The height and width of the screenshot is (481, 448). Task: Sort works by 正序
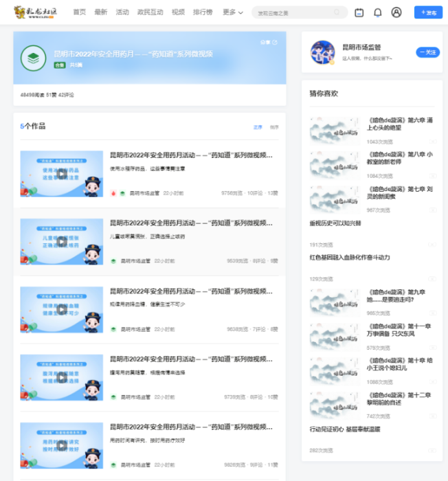coord(258,127)
